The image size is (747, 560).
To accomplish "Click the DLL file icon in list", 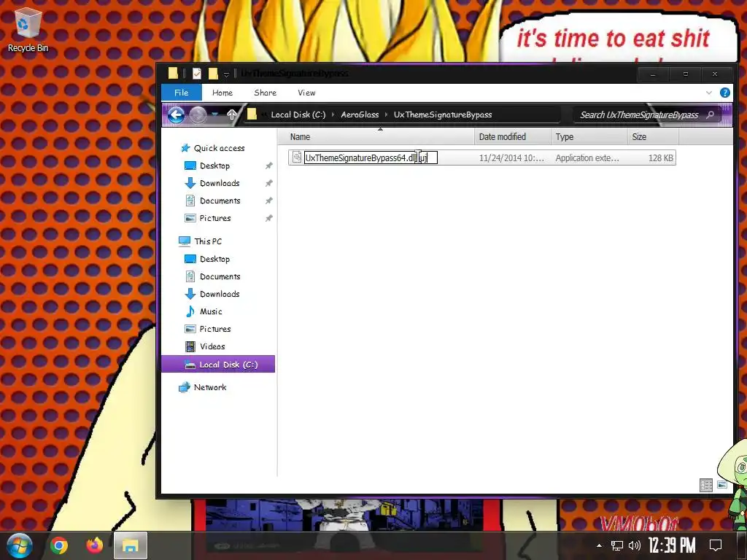I will pyautogui.click(x=296, y=157).
